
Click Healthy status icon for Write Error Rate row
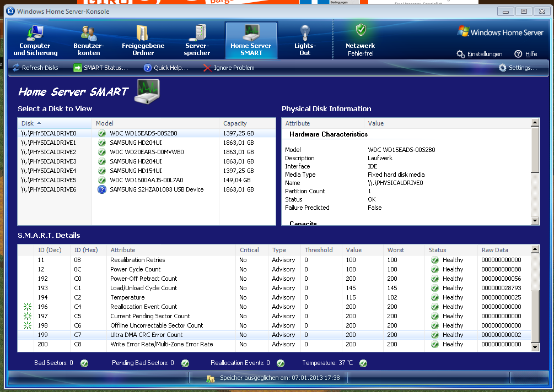434,344
